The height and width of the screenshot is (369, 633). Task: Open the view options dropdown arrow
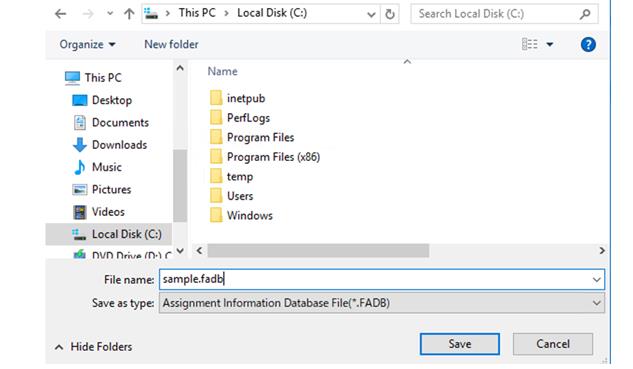[550, 44]
